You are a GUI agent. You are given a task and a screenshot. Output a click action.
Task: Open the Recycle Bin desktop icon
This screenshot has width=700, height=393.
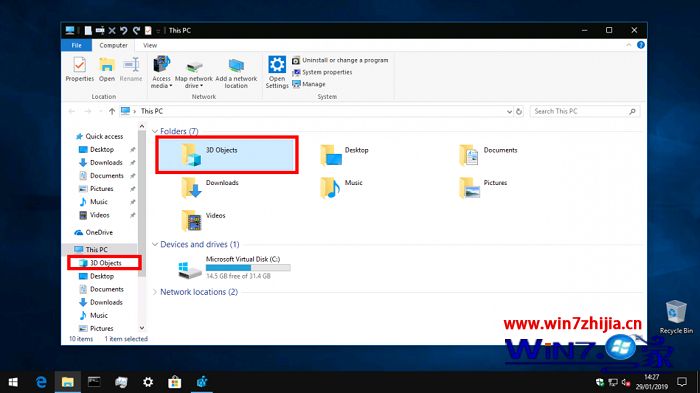(x=676, y=317)
